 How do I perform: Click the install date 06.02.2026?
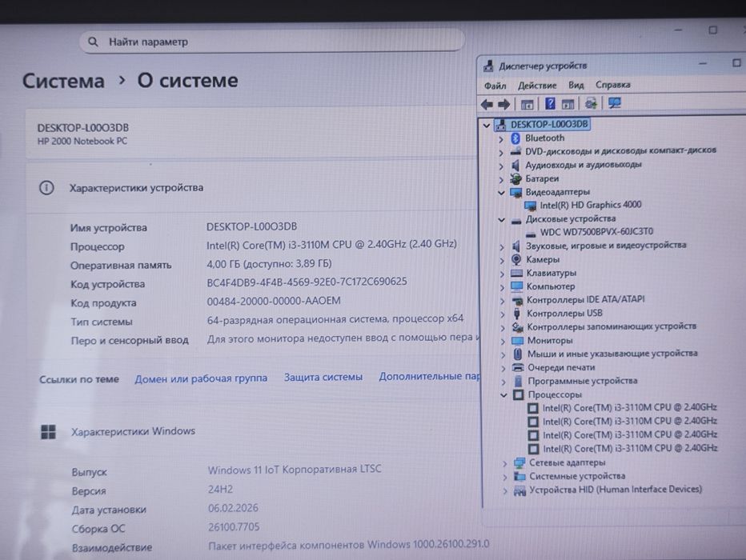pos(233,508)
